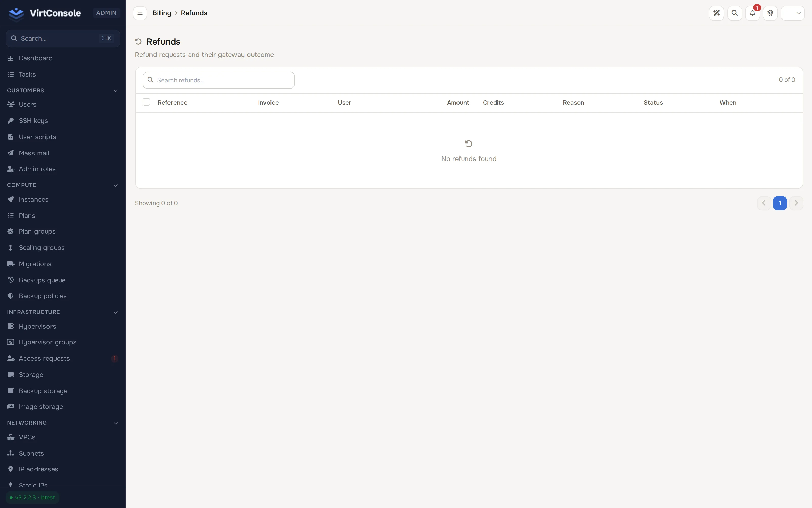Click the Backup policies shield icon

(11, 296)
